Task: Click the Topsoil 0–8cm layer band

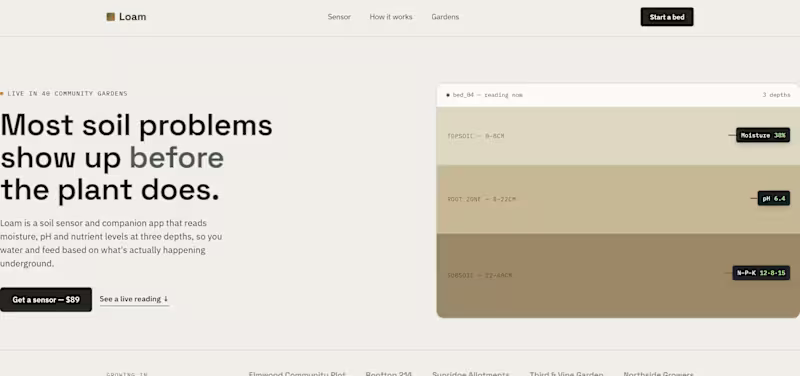Action: point(617,136)
